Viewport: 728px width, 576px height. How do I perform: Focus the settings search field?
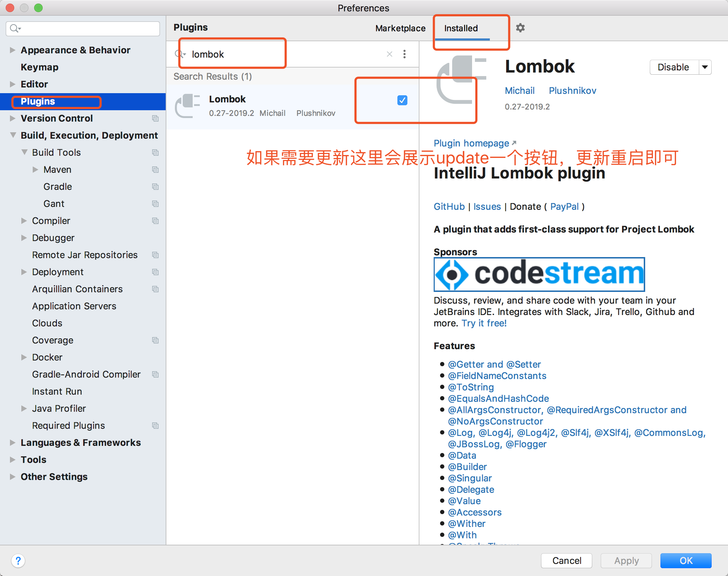pyautogui.click(x=83, y=28)
